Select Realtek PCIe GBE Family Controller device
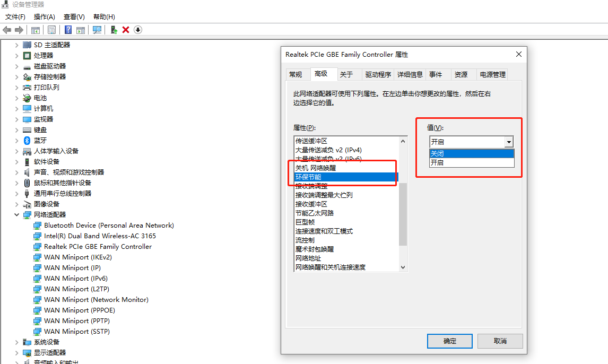 coord(98,247)
